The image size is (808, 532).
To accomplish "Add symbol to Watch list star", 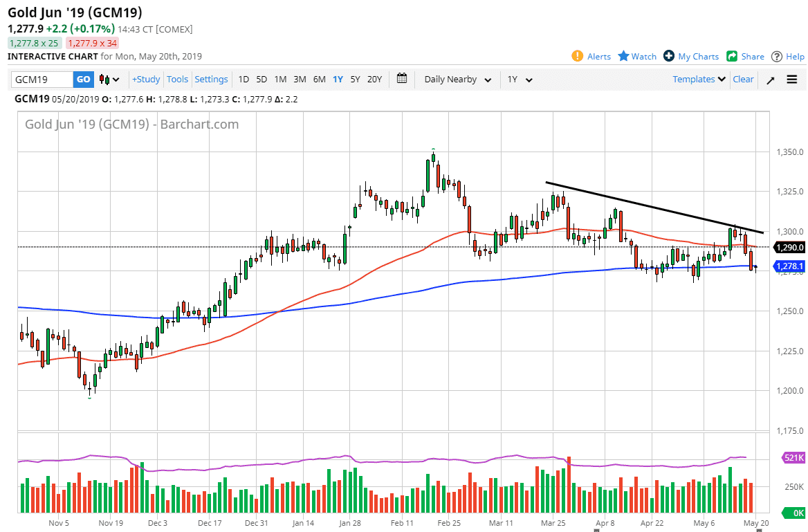I will (623, 56).
